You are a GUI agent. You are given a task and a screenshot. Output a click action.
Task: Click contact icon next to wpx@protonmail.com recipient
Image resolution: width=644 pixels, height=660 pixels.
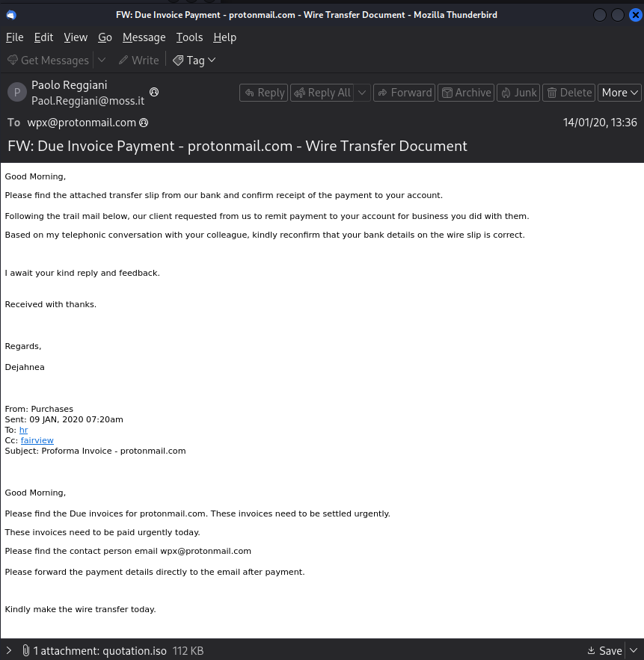(144, 123)
